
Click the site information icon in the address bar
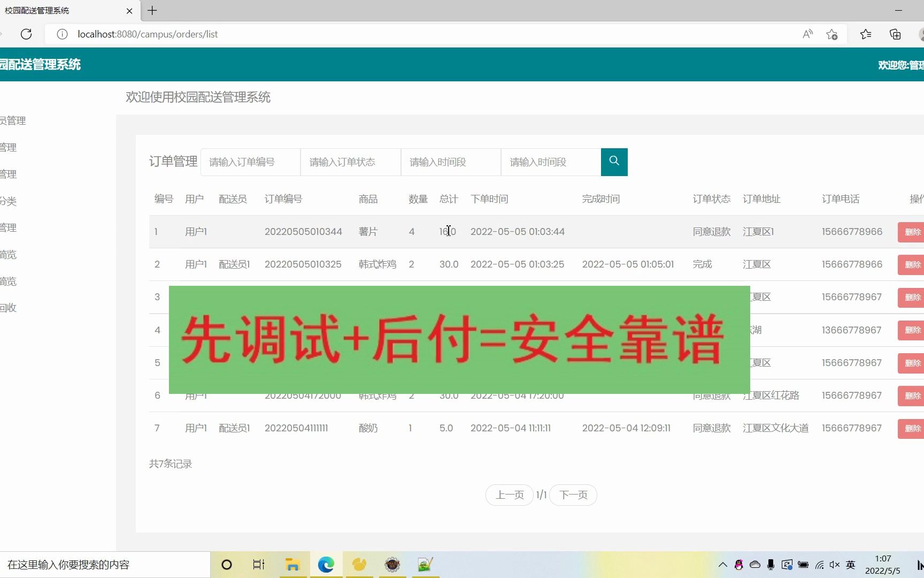click(x=61, y=34)
